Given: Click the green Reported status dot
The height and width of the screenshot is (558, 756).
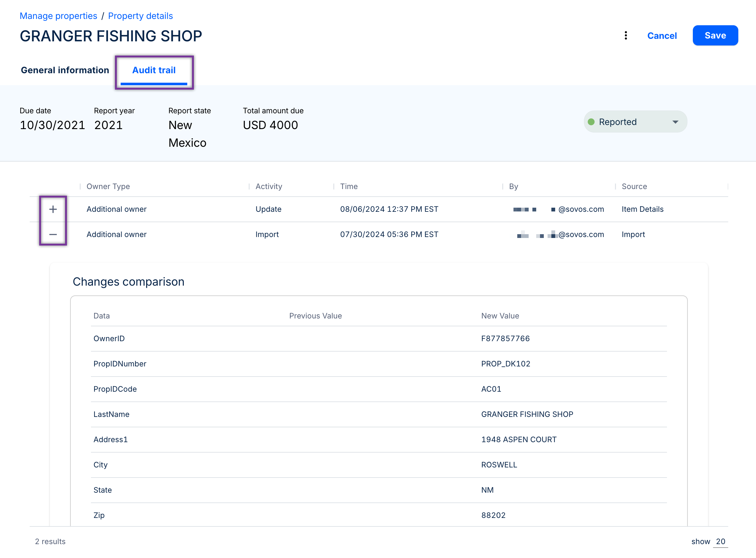Looking at the screenshot, I should click(x=591, y=122).
